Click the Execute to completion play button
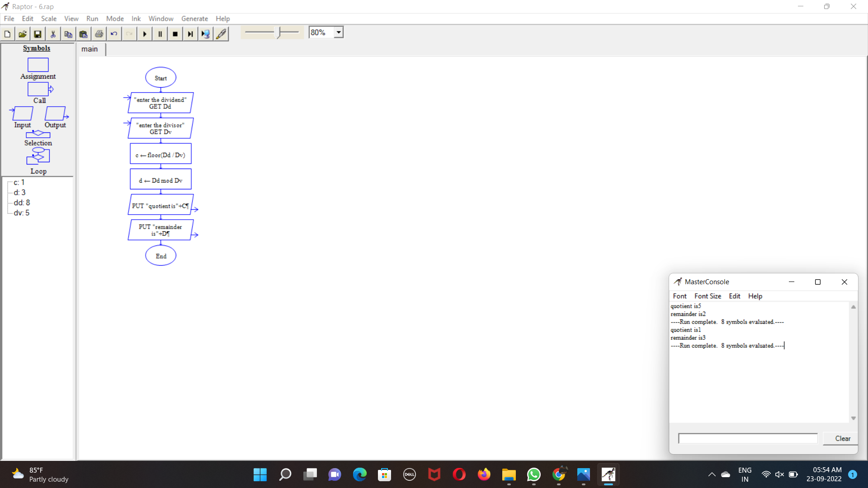The height and width of the screenshot is (488, 868). (x=145, y=34)
